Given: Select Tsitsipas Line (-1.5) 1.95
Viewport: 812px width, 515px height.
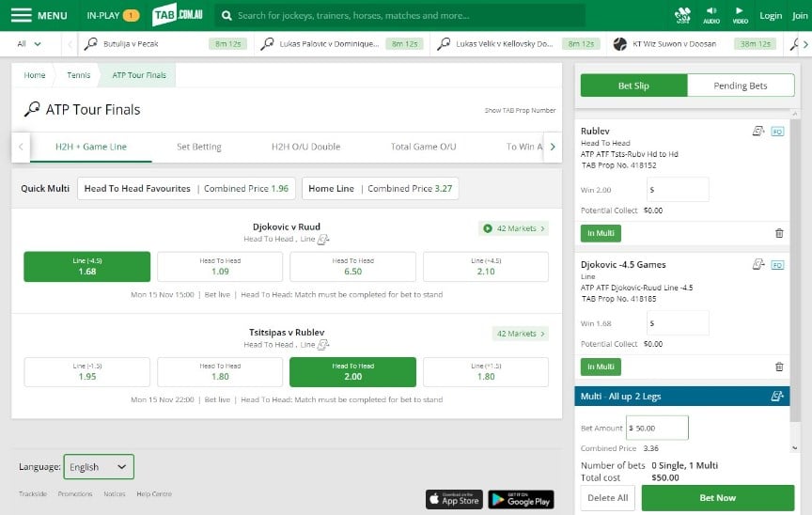Looking at the screenshot, I should (x=87, y=372).
